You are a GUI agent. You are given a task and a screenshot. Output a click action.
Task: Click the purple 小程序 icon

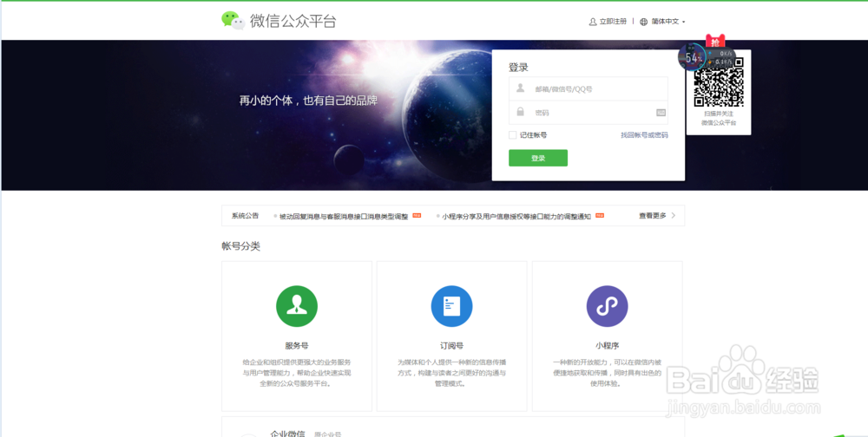tap(608, 306)
